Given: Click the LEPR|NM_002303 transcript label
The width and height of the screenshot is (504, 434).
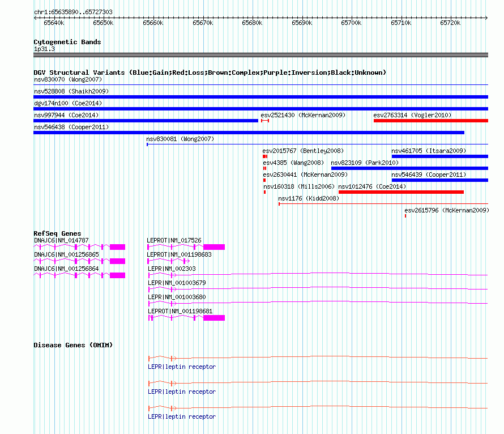Looking at the screenshot, I should (172, 269).
